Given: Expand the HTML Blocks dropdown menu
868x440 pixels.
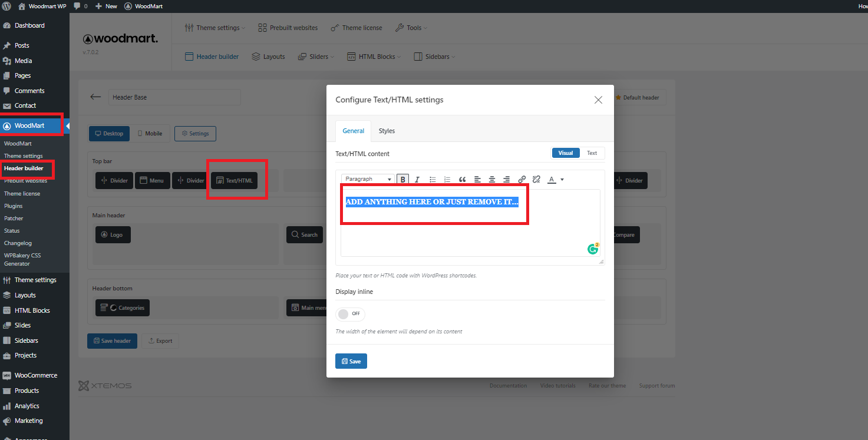Looking at the screenshot, I should 374,57.
